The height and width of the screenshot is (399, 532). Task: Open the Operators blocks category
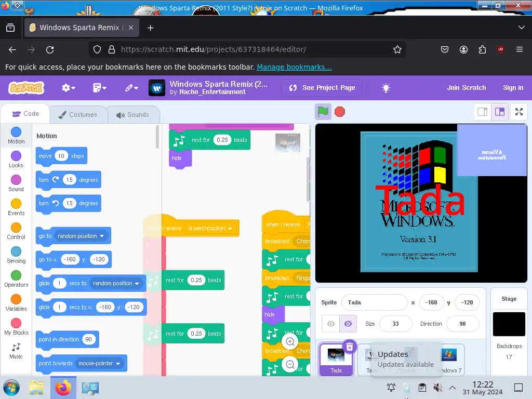coord(16,279)
